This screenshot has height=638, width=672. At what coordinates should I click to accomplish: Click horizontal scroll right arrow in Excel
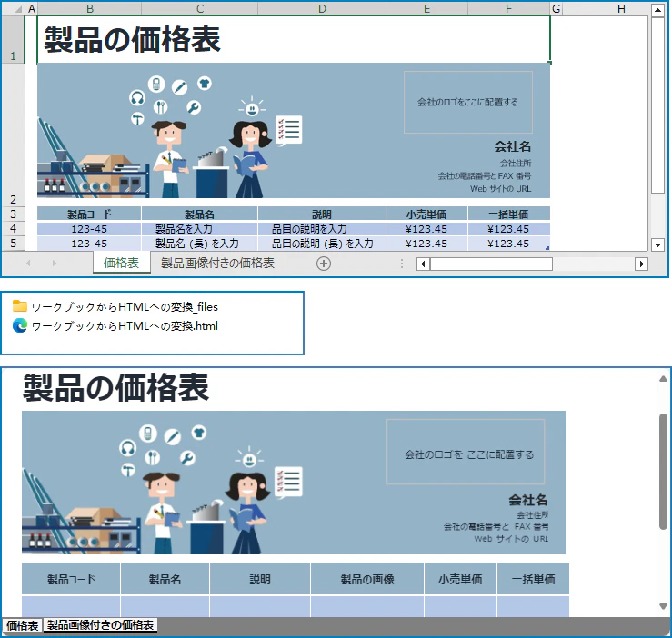641,264
